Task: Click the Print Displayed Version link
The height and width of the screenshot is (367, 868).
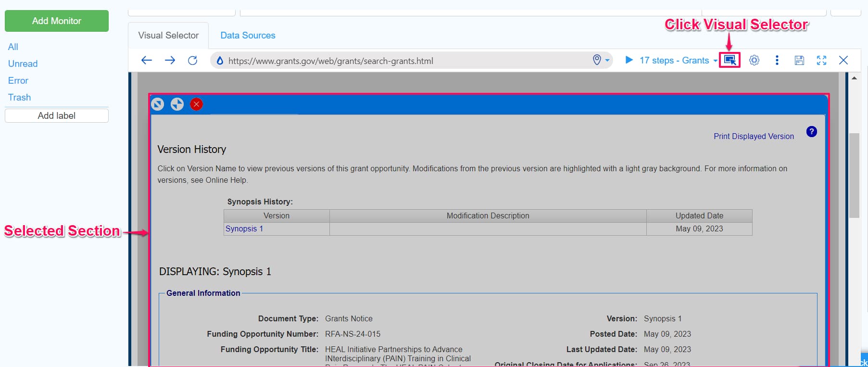Action: pos(754,137)
